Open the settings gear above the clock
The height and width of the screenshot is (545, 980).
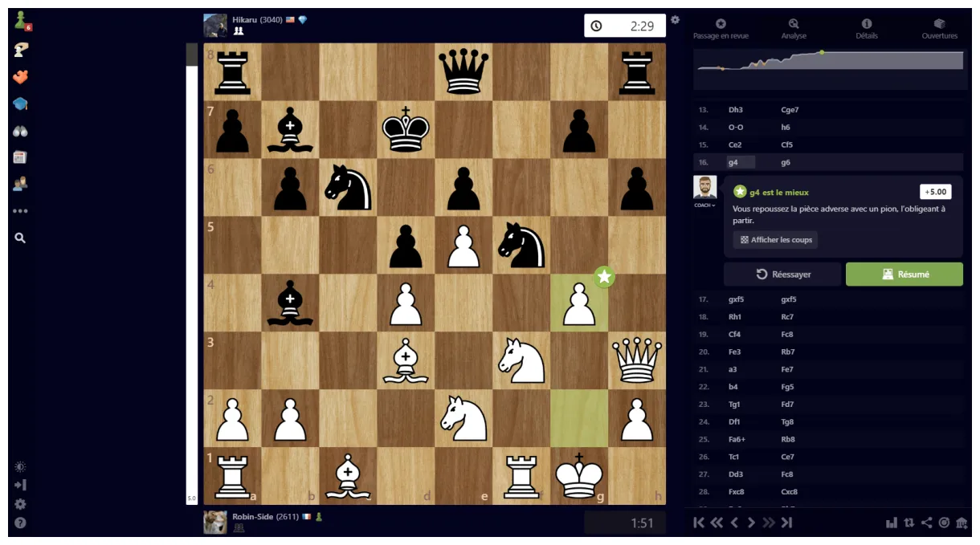(x=675, y=20)
